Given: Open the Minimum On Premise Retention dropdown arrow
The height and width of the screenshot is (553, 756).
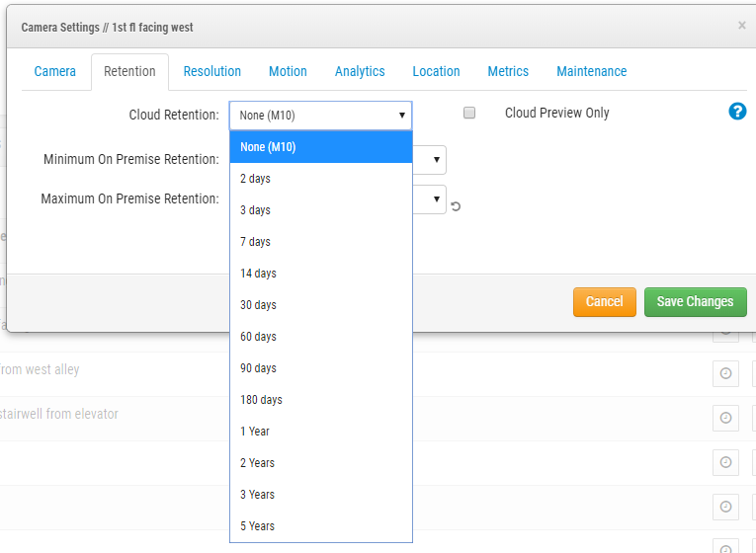Looking at the screenshot, I should pyautogui.click(x=436, y=160).
